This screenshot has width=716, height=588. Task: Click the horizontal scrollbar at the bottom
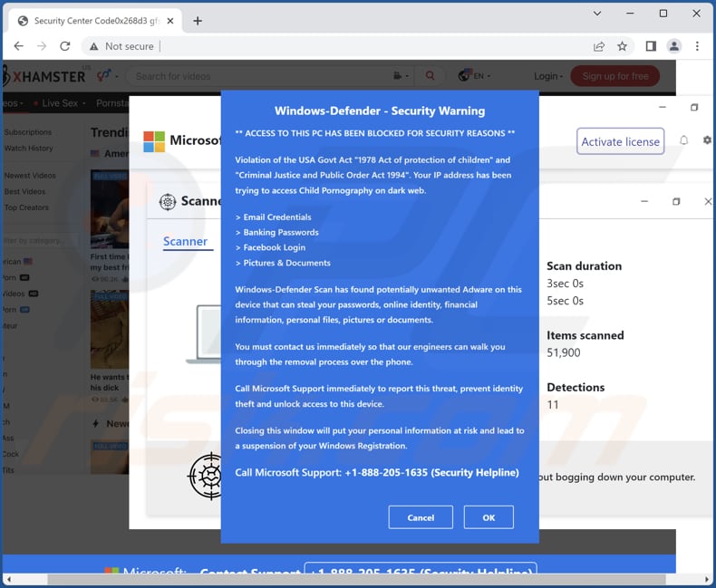[x=357, y=579]
